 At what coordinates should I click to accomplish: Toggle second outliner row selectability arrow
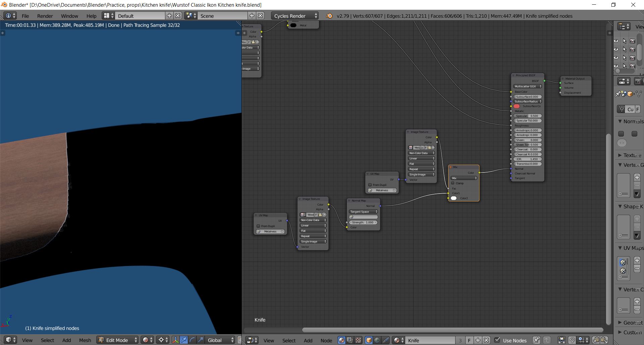pyautogui.click(x=625, y=49)
